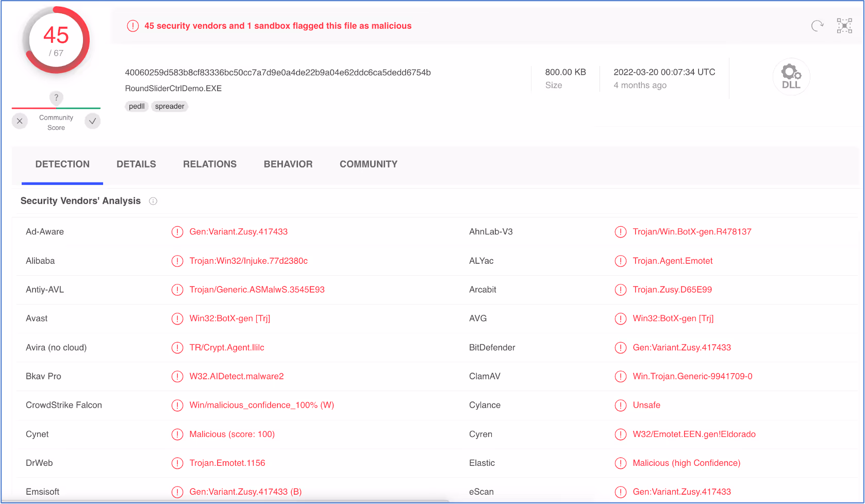
Task: Click the 800.00 KB size value
Action: [565, 72]
